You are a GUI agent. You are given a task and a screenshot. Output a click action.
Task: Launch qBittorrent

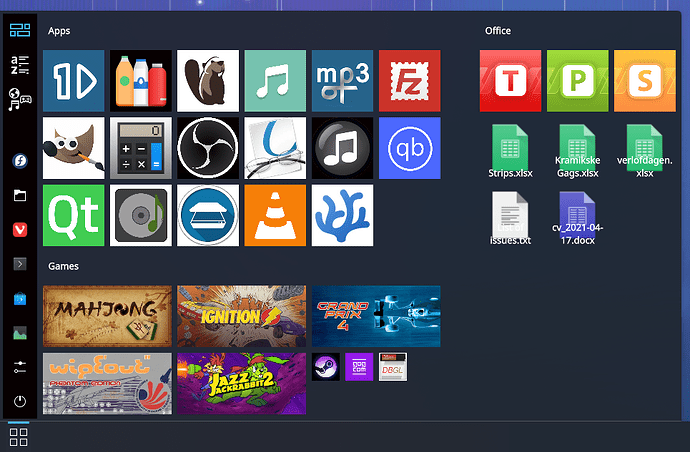[x=410, y=148]
